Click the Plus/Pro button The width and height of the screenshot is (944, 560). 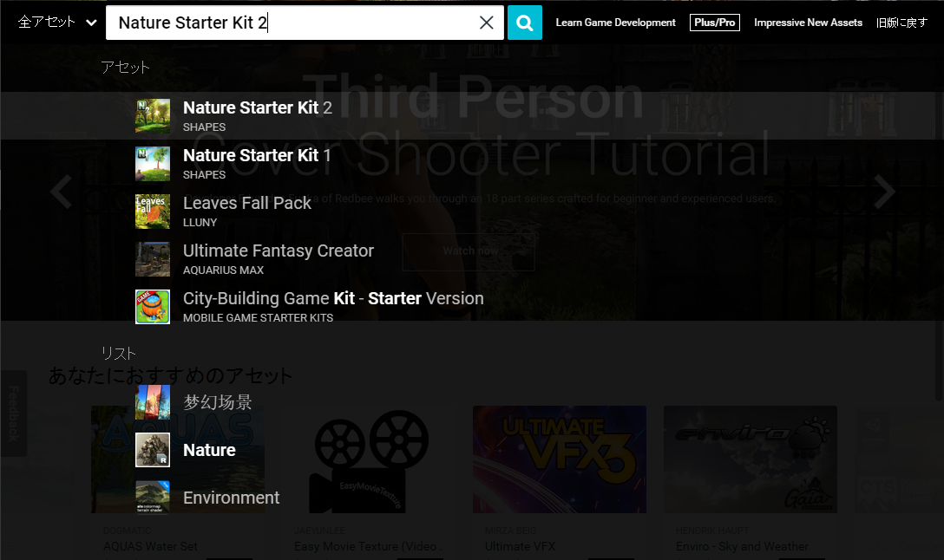click(715, 23)
